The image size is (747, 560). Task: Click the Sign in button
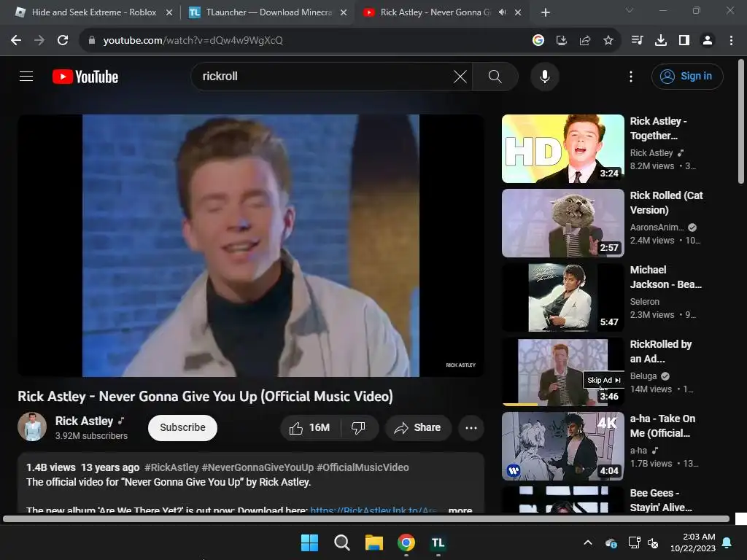(x=687, y=76)
